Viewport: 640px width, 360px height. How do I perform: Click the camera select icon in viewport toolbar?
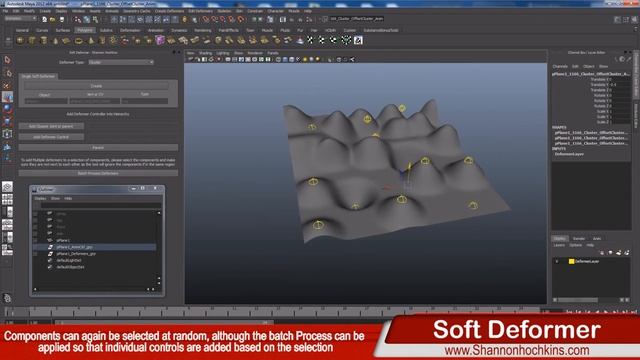[191, 60]
